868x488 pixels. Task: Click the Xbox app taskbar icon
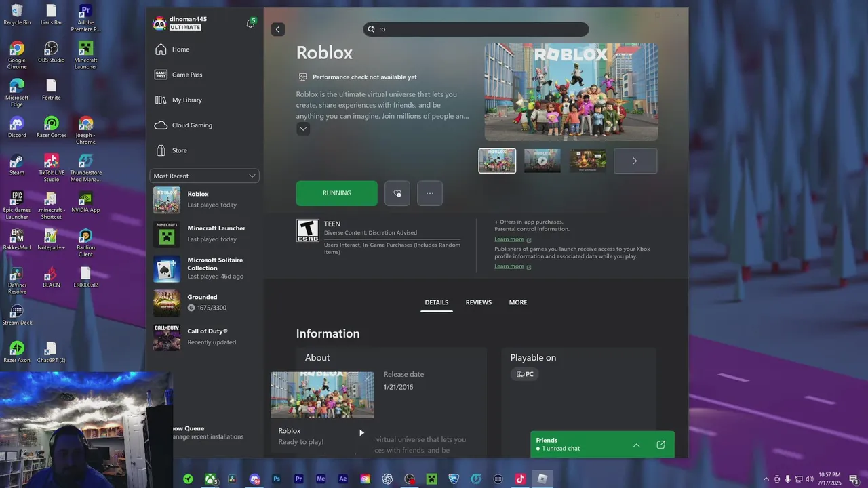[x=211, y=479]
